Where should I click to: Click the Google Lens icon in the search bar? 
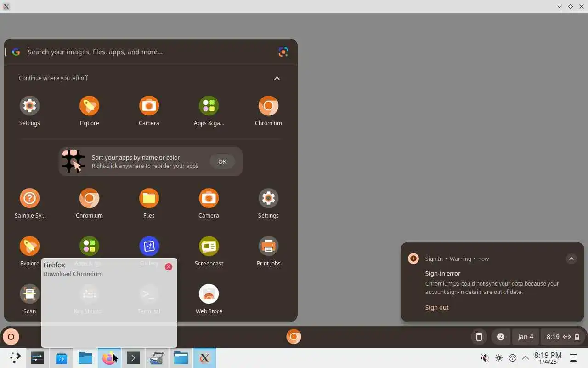click(x=283, y=52)
